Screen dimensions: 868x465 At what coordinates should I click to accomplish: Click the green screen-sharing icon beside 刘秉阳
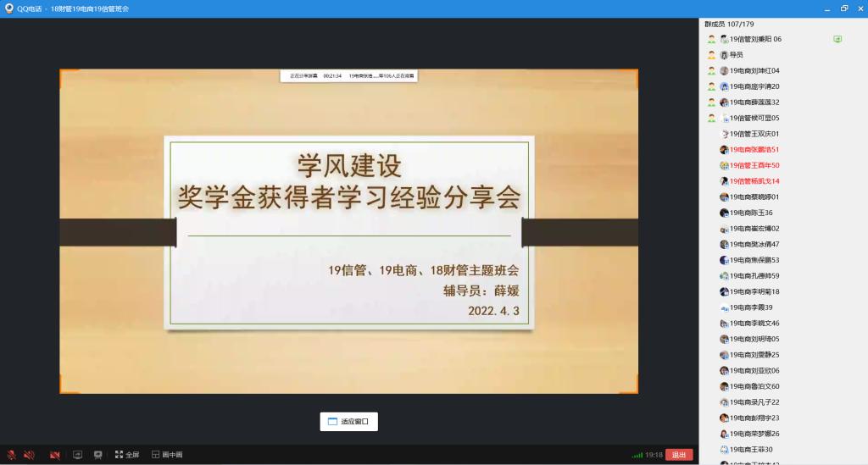tap(837, 39)
